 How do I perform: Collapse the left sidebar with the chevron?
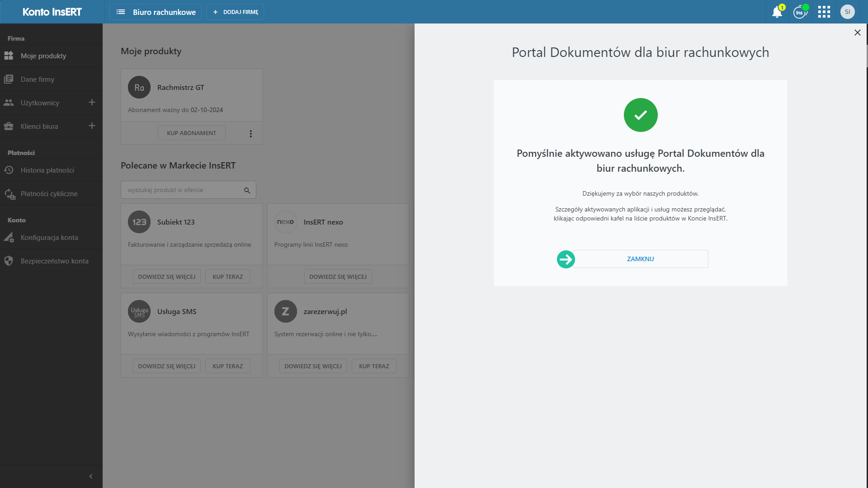point(91,476)
